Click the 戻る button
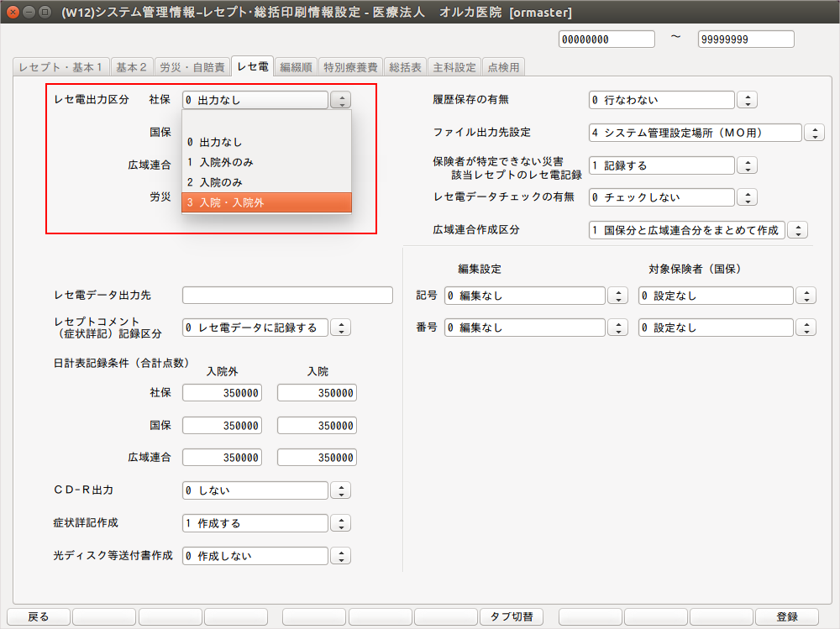 (x=39, y=616)
